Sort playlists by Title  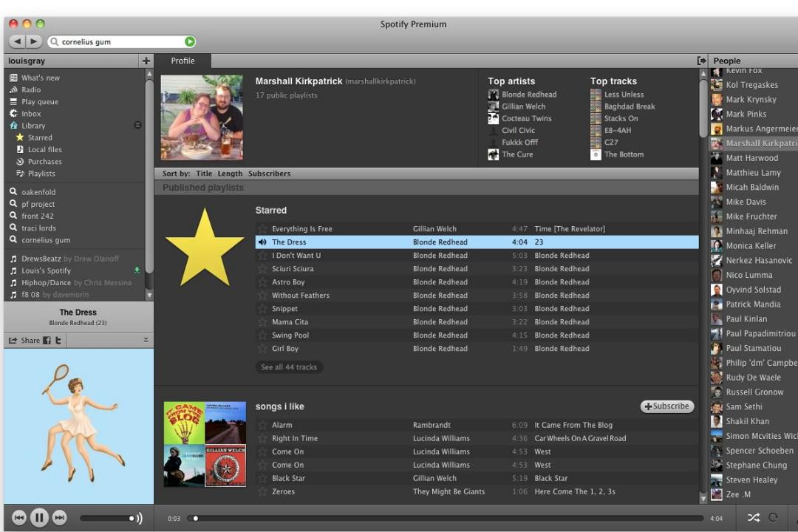tap(204, 174)
